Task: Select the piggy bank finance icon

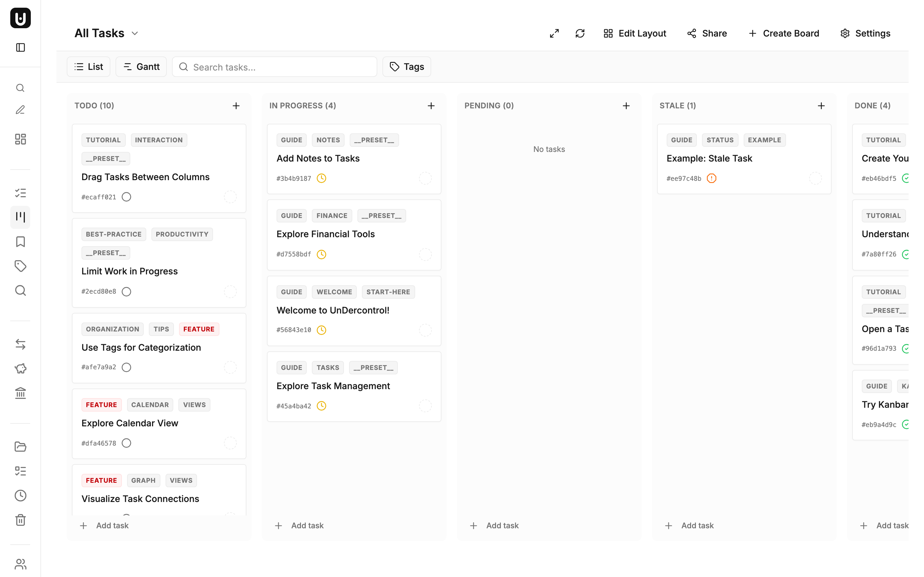Action: [x=20, y=368]
